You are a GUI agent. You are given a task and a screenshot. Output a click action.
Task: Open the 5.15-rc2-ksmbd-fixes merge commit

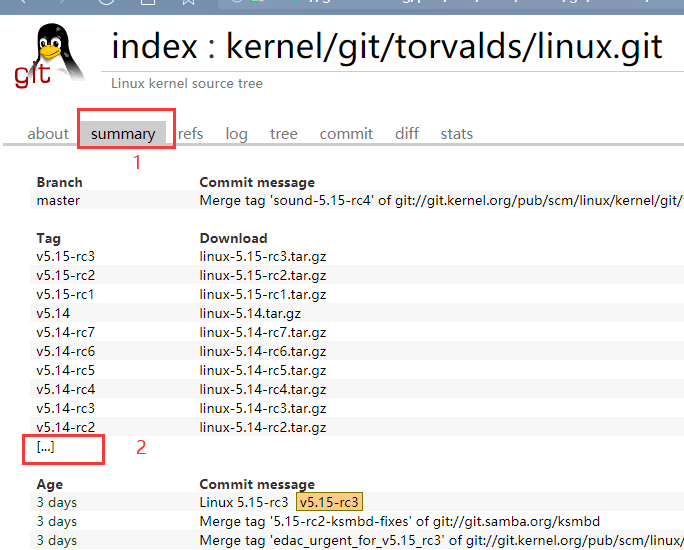(399, 521)
